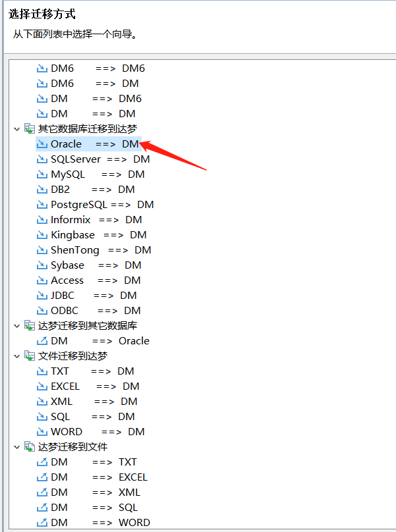Click the DB2 ==> DM row icon
396x532 pixels.
click(x=42, y=190)
